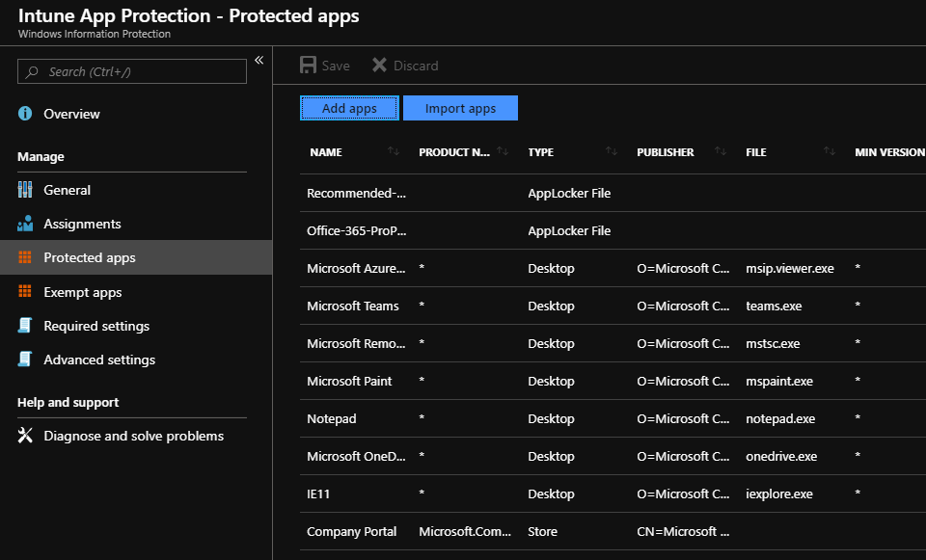Click the search magnifier icon
Viewport: 926px width, 560px height.
(31, 71)
